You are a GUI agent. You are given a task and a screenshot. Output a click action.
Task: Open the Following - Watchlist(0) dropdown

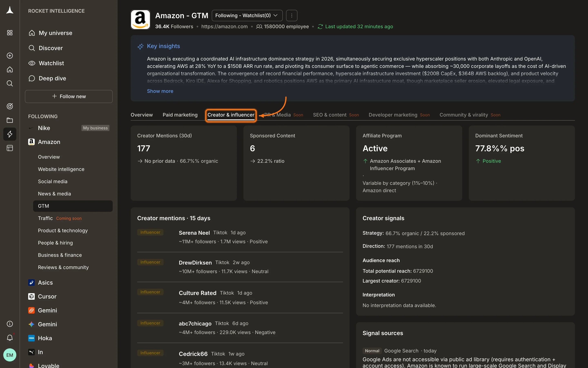click(x=247, y=16)
